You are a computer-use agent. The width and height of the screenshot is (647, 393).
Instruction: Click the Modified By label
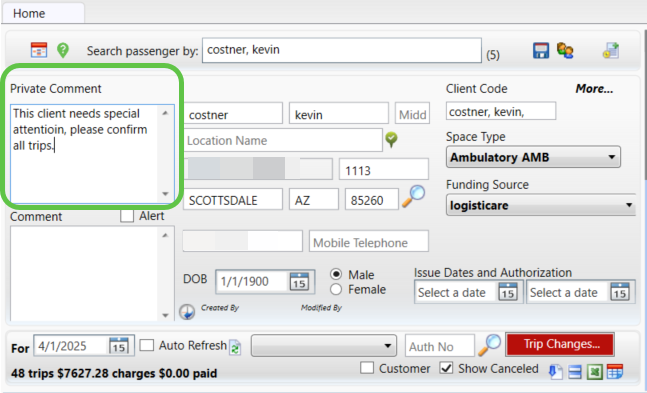(x=321, y=308)
